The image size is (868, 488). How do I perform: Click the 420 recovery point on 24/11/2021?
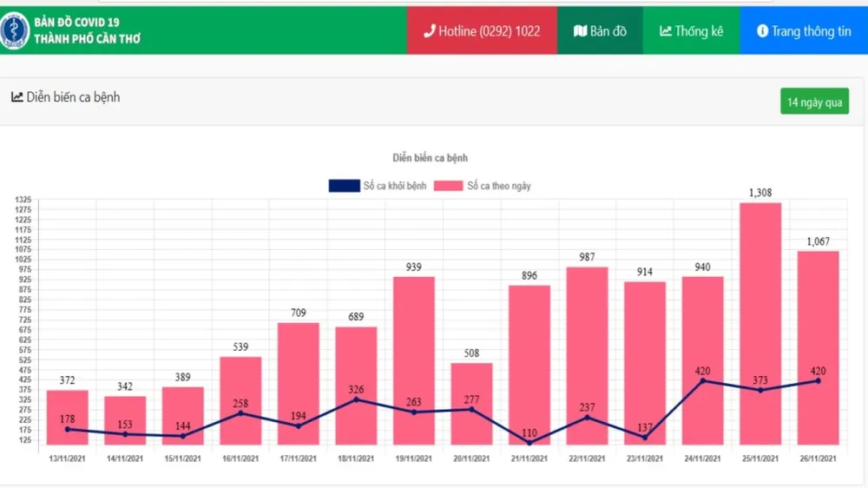pos(703,380)
